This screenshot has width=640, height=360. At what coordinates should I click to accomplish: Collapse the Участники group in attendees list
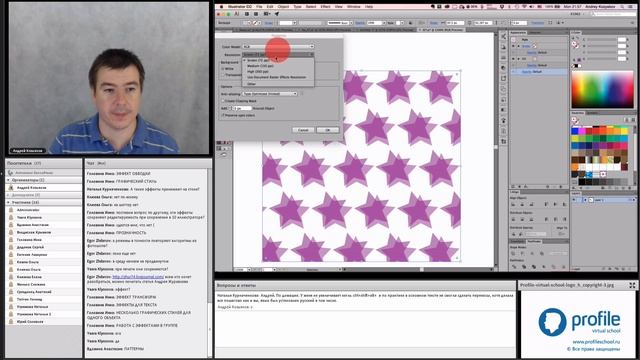(8, 202)
